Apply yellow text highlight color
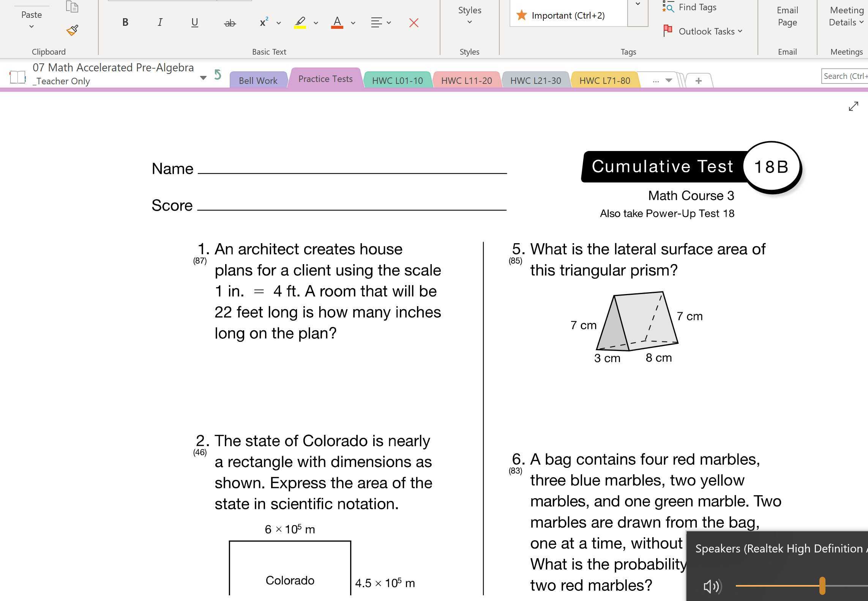Screen dimensions: 868x601 click(300, 22)
